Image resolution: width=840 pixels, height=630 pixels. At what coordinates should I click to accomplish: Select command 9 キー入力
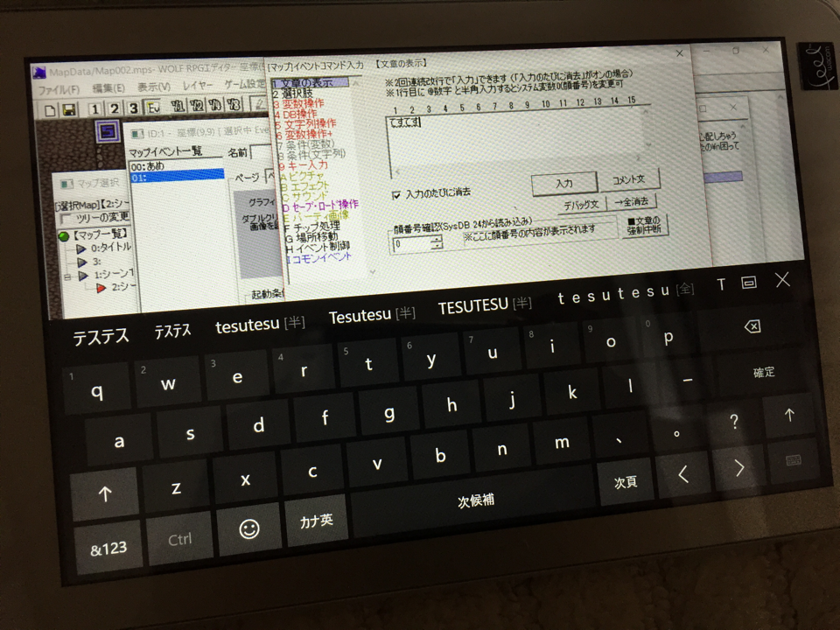(304, 166)
